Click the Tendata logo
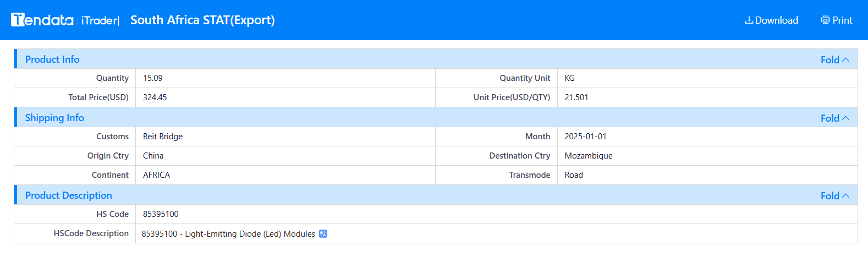This screenshot has height=256, width=868. pyautogui.click(x=42, y=20)
